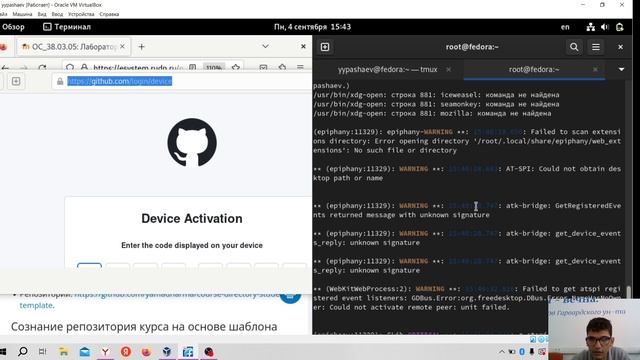
Task: Close the yypashaev@fedora tmux tab
Action: pos(449,69)
